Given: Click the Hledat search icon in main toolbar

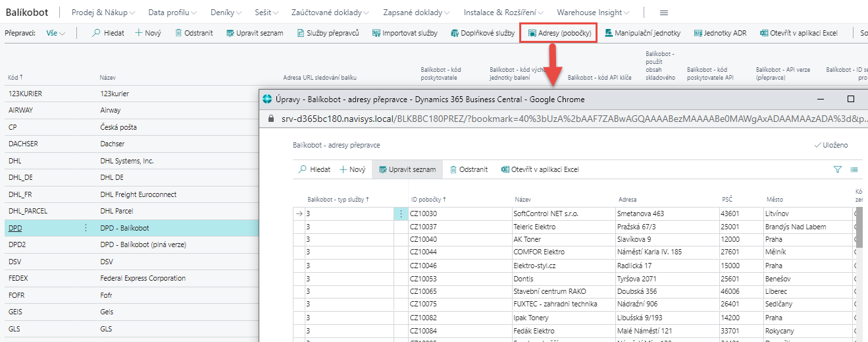Looking at the screenshot, I should pyautogui.click(x=97, y=33).
